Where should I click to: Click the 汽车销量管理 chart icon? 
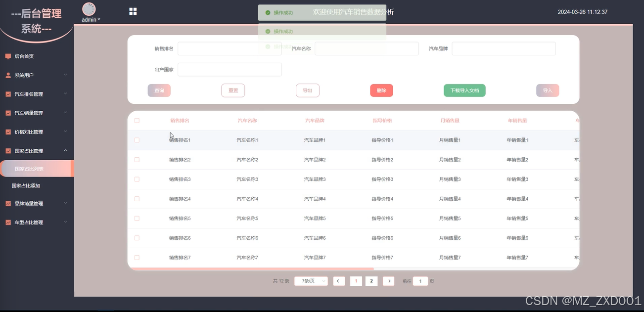8,113
